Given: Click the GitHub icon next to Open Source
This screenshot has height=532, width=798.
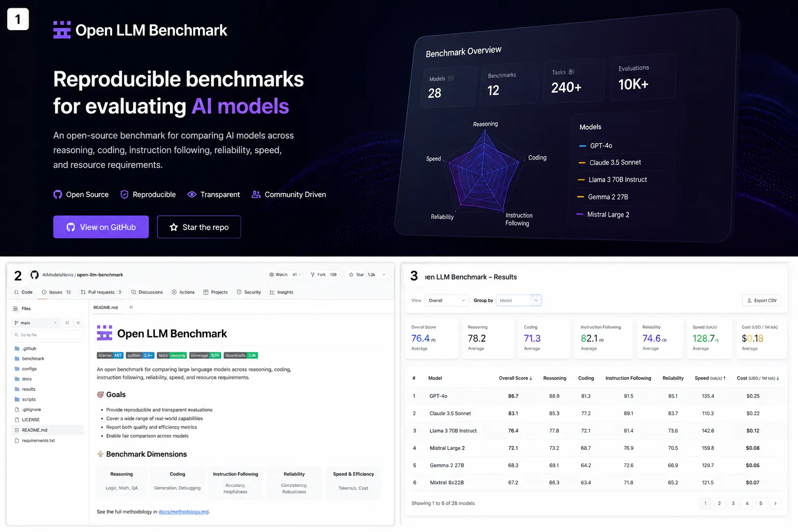Looking at the screenshot, I should click(58, 194).
